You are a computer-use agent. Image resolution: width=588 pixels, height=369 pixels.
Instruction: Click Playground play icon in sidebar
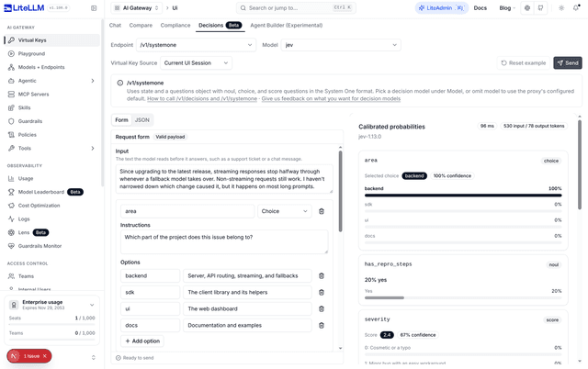pyautogui.click(x=11, y=53)
